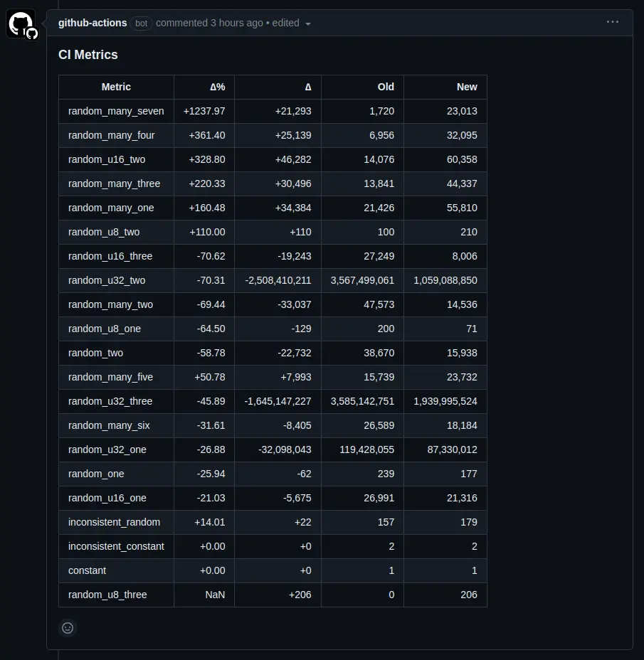Select the +1237.97 percentage value

[x=204, y=111]
